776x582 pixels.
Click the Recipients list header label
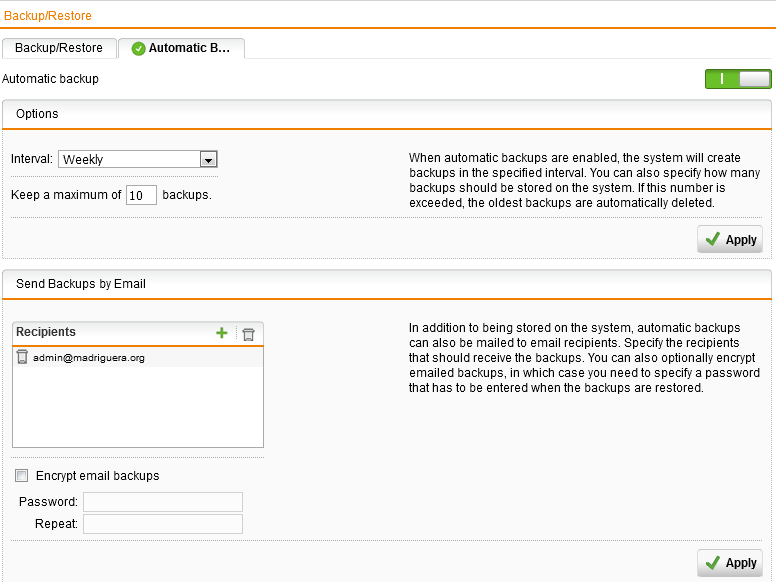[x=46, y=332]
